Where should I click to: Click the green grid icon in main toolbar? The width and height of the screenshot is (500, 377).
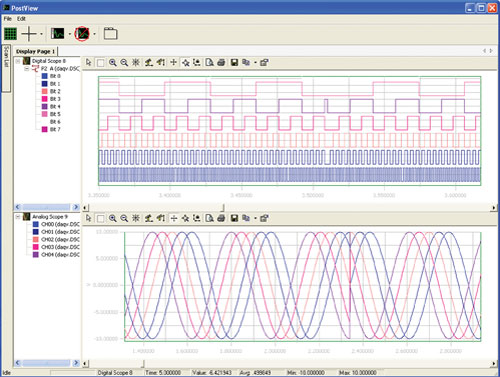coord(10,34)
